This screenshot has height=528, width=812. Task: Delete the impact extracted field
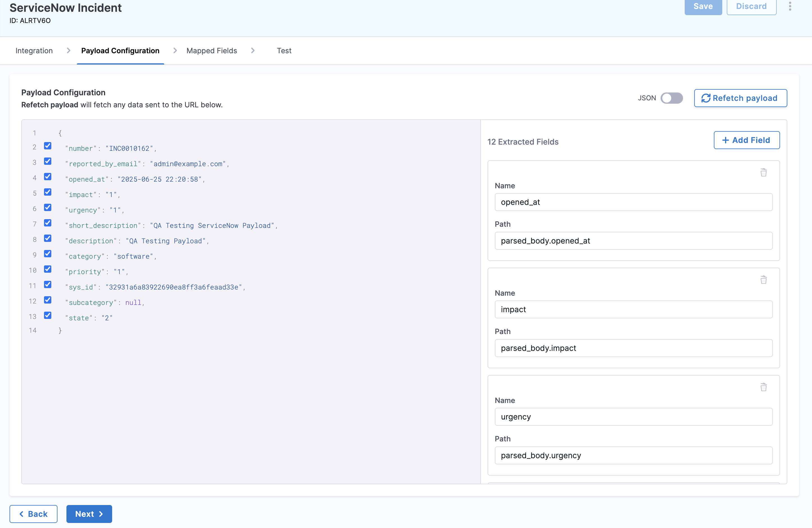763,280
